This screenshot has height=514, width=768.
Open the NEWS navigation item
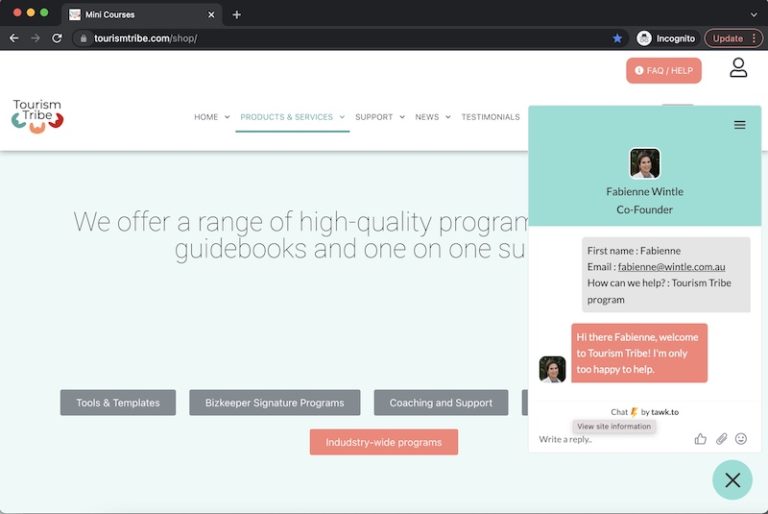tap(427, 117)
